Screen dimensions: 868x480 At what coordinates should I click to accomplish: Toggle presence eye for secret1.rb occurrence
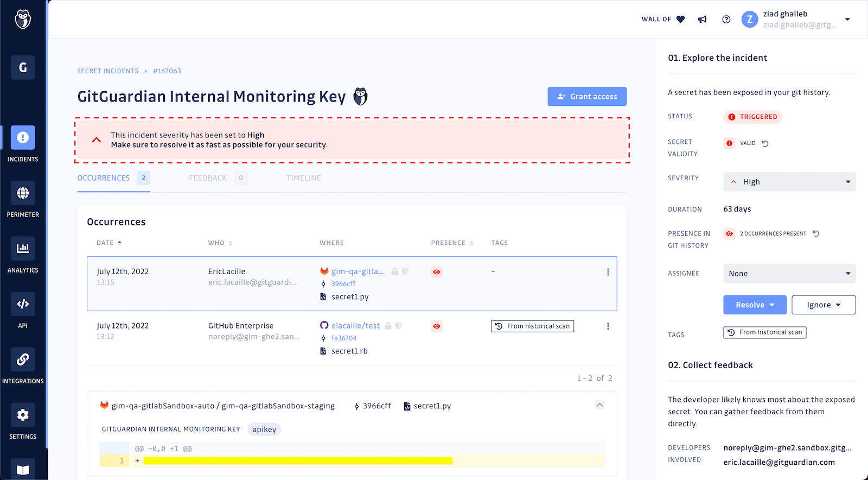click(437, 326)
